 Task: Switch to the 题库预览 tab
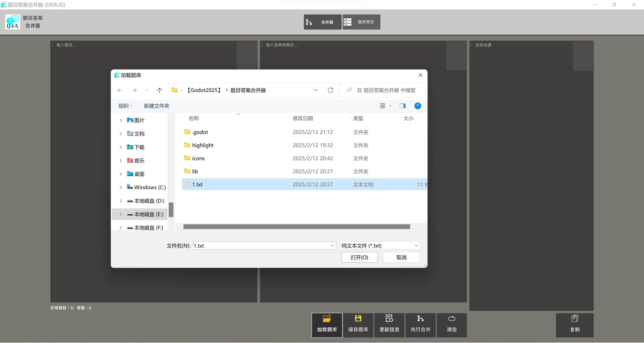[361, 22]
